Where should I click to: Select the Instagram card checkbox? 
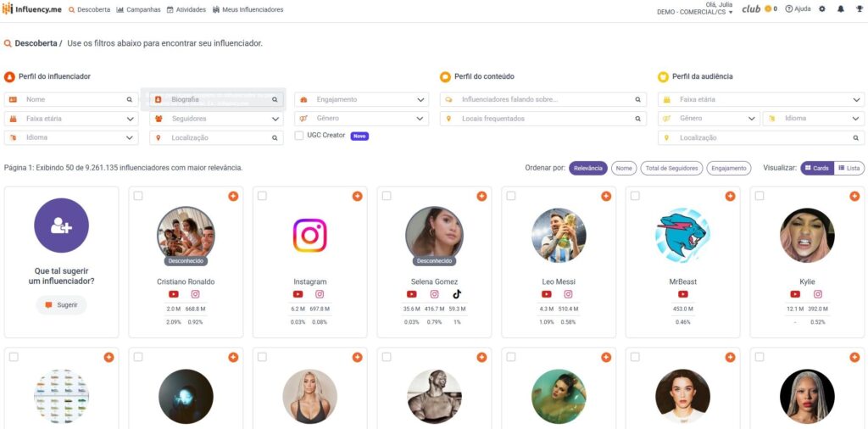[x=262, y=195]
